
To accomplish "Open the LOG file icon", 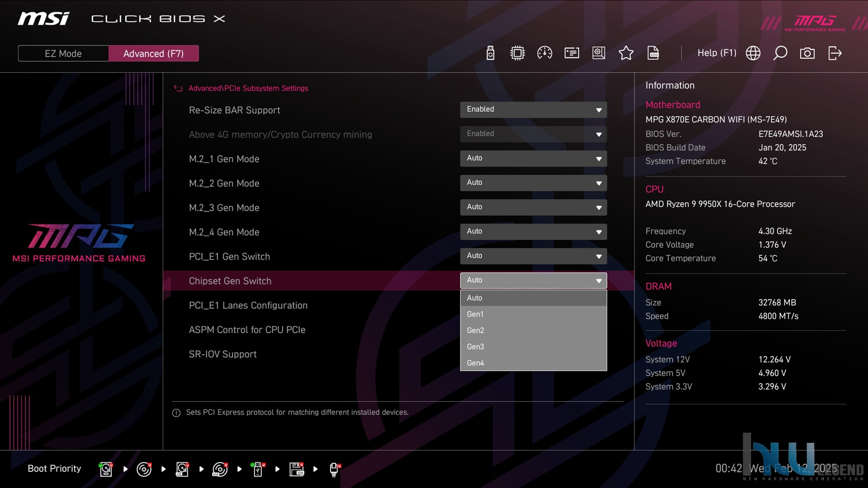I will click(x=653, y=53).
